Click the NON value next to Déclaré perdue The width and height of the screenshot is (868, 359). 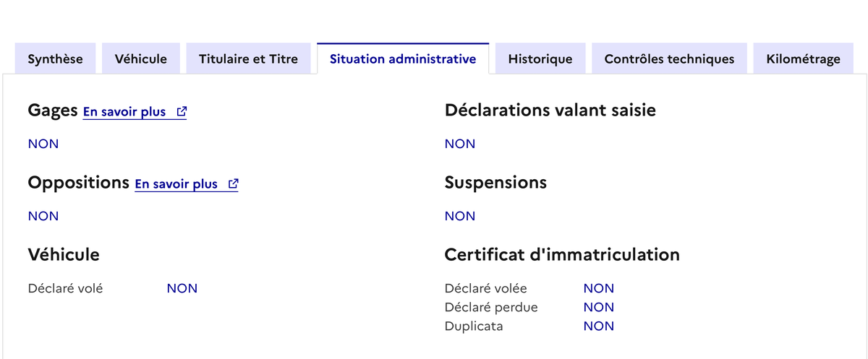(x=599, y=307)
